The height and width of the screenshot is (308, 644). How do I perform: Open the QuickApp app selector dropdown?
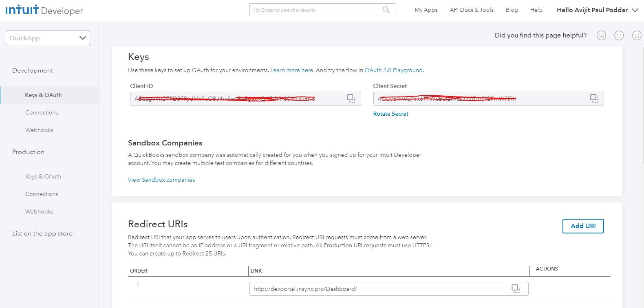48,38
